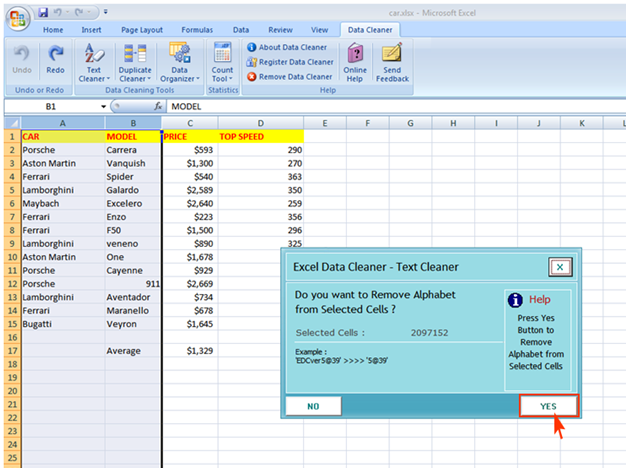Click cell containing Maybach
Image resolution: width=628 pixels, height=470 pixels.
tap(63, 203)
